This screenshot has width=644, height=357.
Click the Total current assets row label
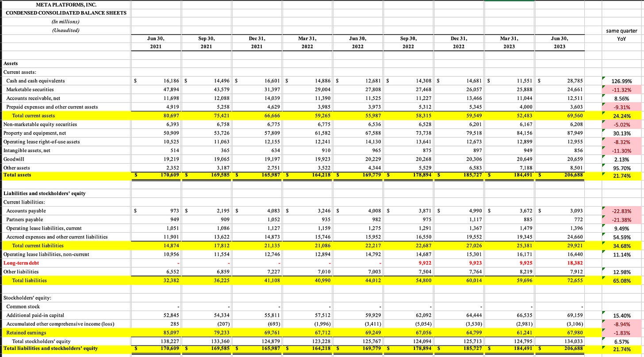(34, 115)
